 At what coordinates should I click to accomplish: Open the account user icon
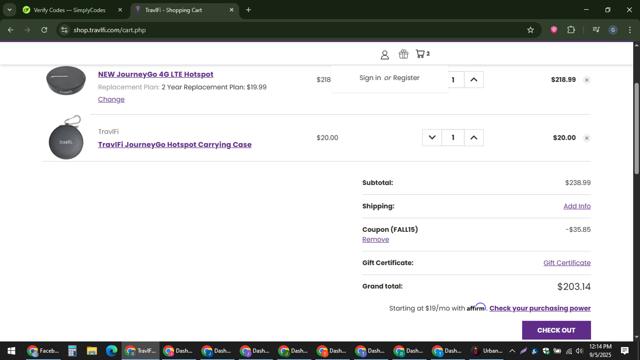click(384, 55)
